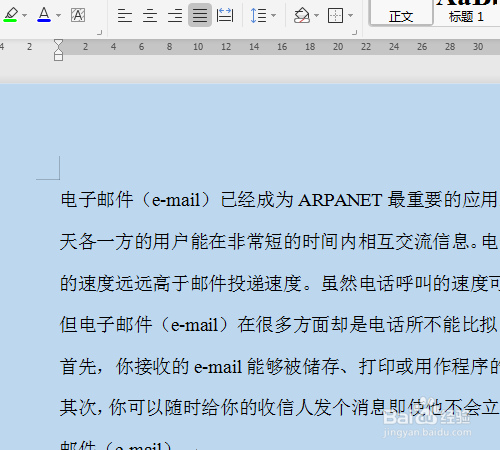
Task: Center align the text
Action: pos(150,15)
